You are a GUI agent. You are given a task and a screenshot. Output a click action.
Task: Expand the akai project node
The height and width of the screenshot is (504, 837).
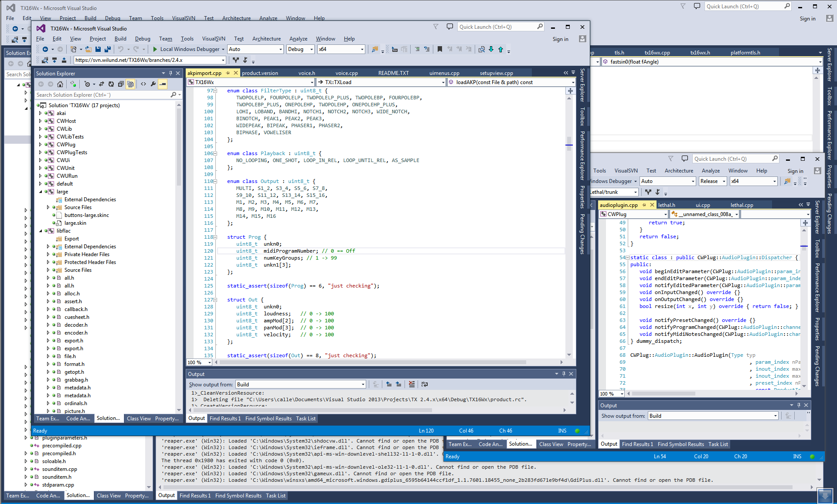(x=41, y=113)
